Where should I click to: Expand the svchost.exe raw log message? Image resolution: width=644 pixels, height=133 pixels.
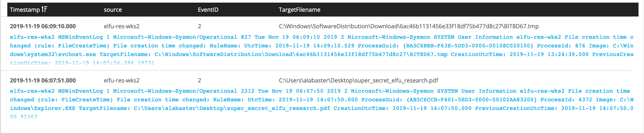[x=322, y=50]
